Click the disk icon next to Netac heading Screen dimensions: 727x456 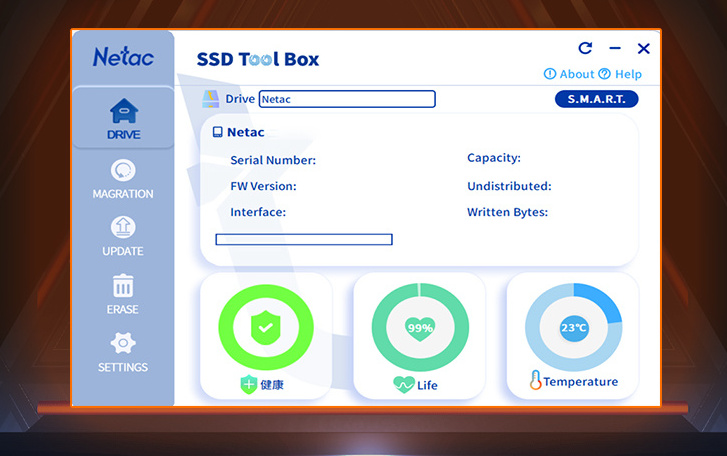click(217, 133)
